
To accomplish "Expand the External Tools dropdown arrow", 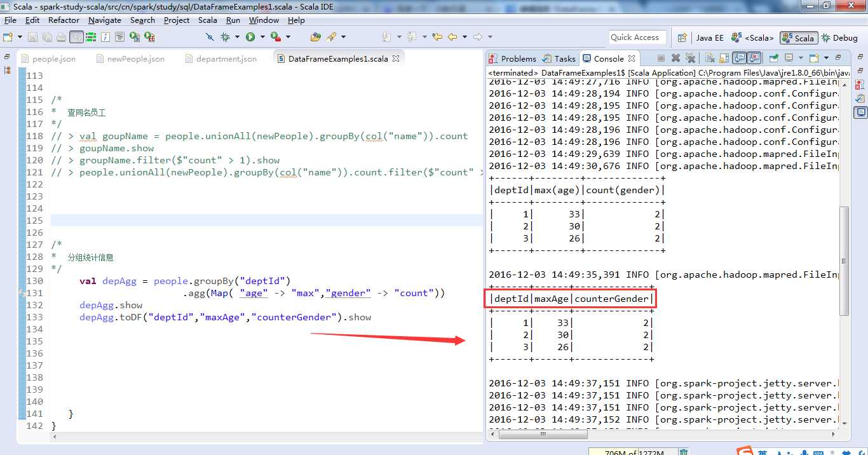I will [x=288, y=37].
